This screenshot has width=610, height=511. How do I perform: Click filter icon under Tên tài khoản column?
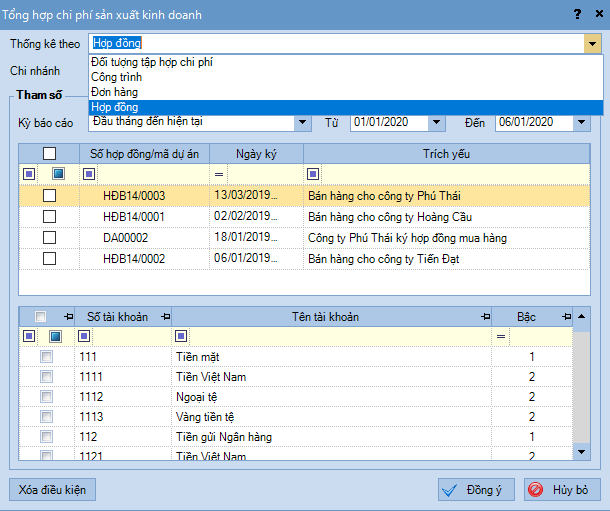coord(181,337)
